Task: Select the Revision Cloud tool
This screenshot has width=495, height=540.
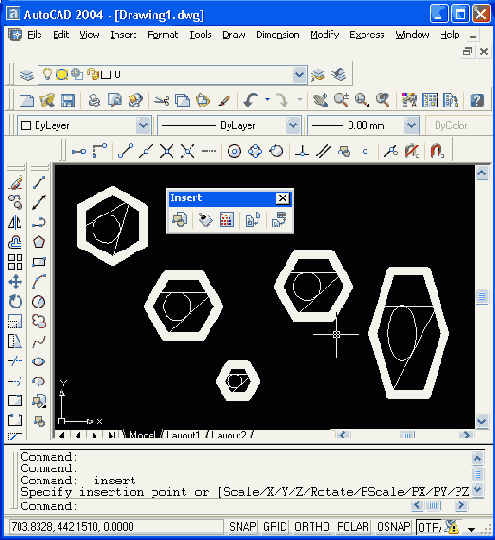Action: pyautogui.click(x=39, y=321)
